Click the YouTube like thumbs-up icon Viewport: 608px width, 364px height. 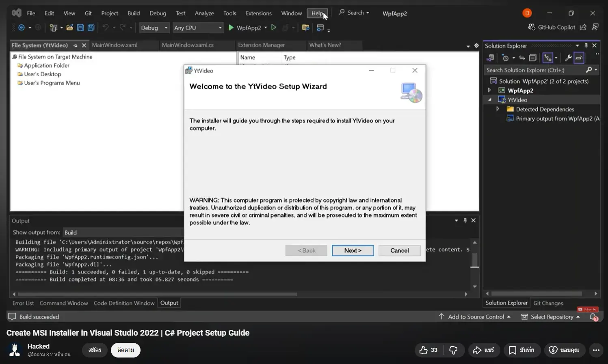point(424,350)
